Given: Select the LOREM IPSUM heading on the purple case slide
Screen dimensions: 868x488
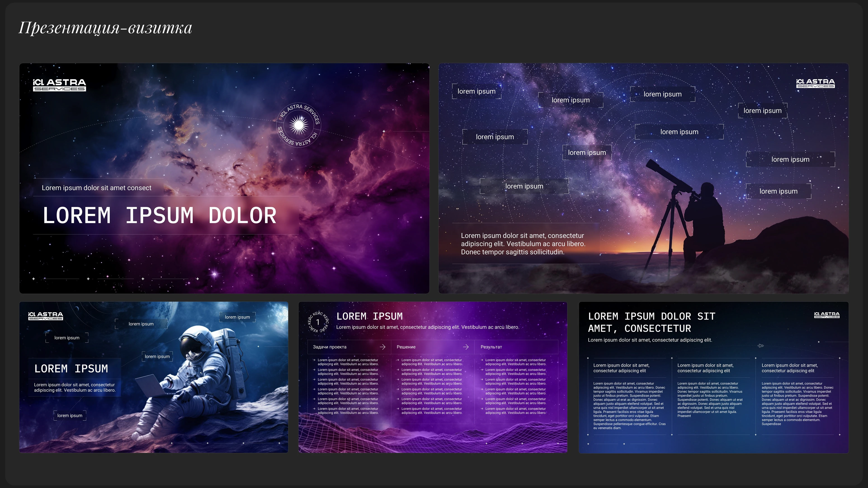Looking at the screenshot, I should (370, 316).
